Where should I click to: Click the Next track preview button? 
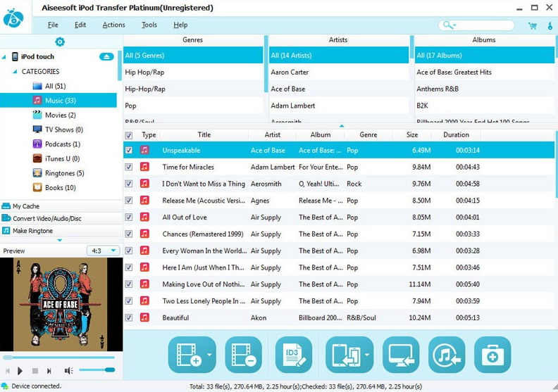(49, 371)
